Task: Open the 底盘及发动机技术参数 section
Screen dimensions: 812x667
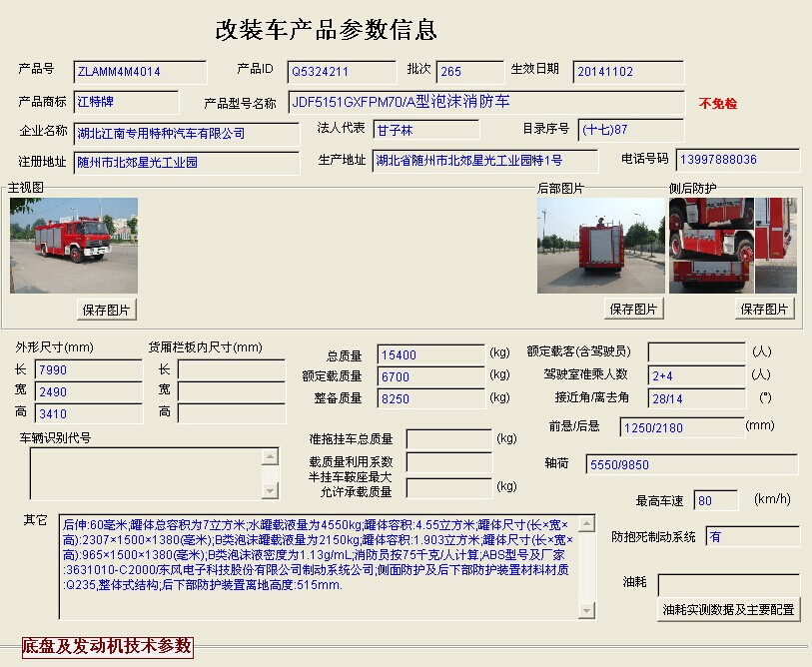Action: [107, 647]
